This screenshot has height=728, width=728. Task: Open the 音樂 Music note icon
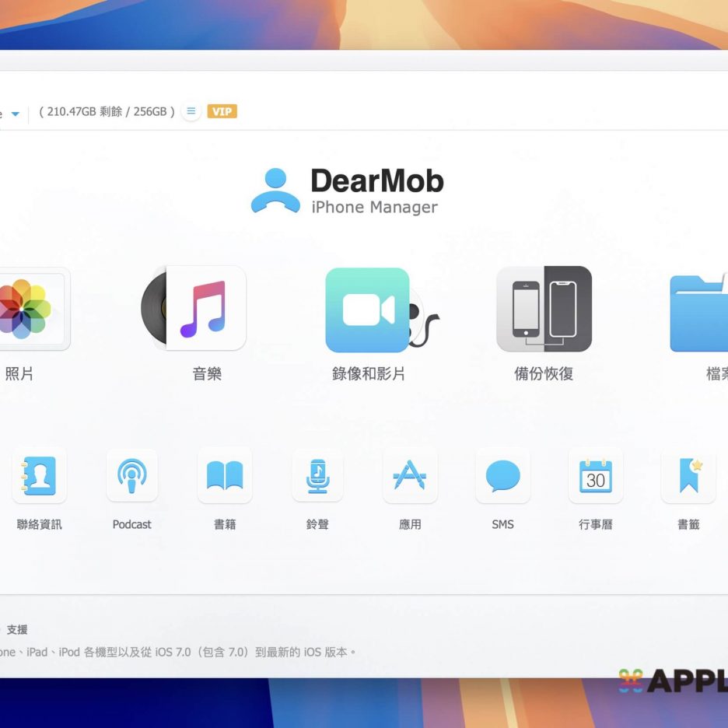coord(204,309)
